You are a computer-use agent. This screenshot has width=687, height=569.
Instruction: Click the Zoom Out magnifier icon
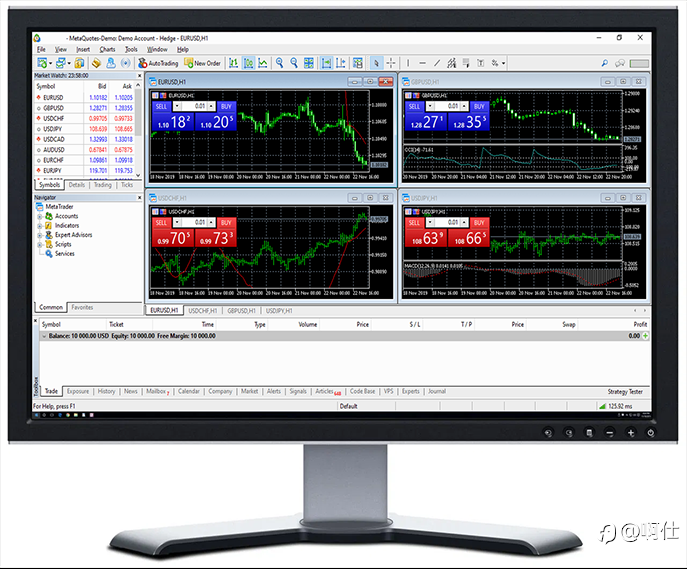pyautogui.click(x=294, y=63)
